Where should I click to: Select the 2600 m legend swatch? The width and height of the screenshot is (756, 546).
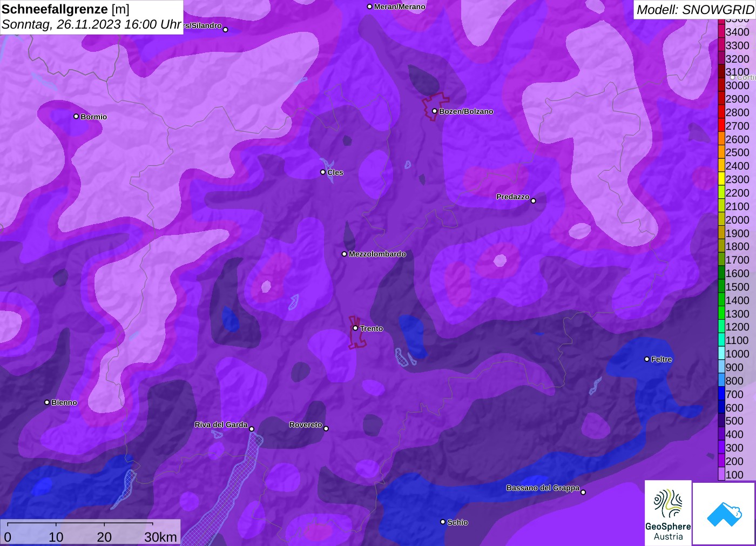pyautogui.click(x=721, y=139)
